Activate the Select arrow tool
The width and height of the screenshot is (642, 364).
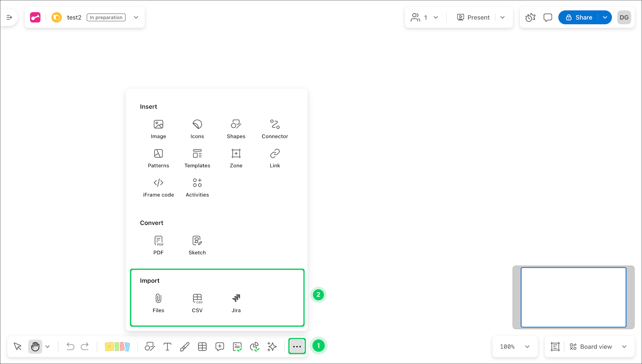point(17,346)
